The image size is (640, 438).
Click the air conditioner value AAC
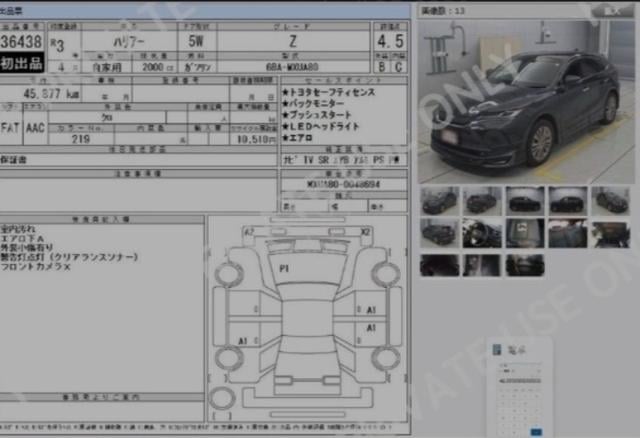[35, 128]
